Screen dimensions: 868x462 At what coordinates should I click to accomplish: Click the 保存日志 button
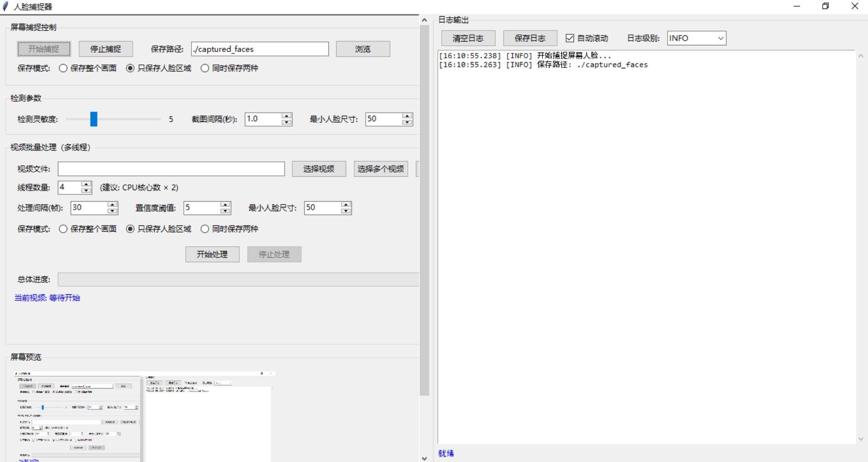[x=530, y=38]
